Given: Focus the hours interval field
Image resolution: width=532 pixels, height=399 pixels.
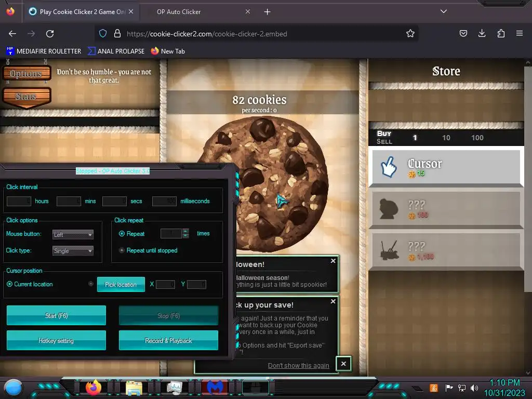Looking at the screenshot, I should tap(19, 201).
